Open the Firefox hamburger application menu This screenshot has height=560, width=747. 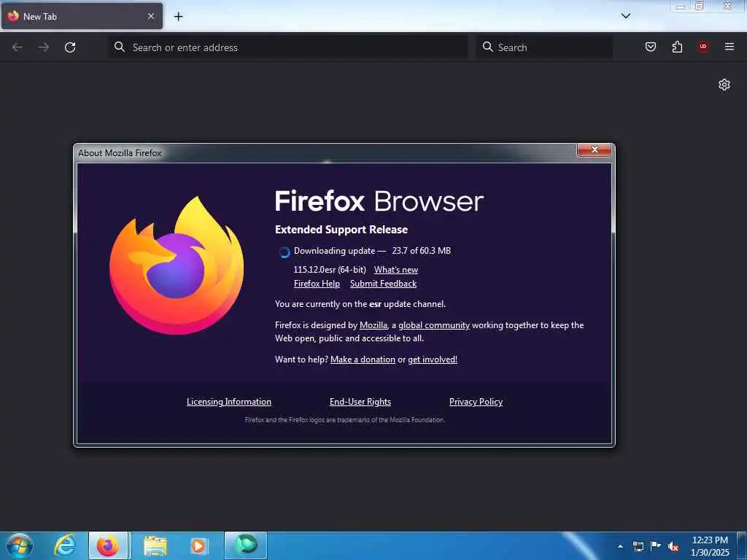click(729, 47)
